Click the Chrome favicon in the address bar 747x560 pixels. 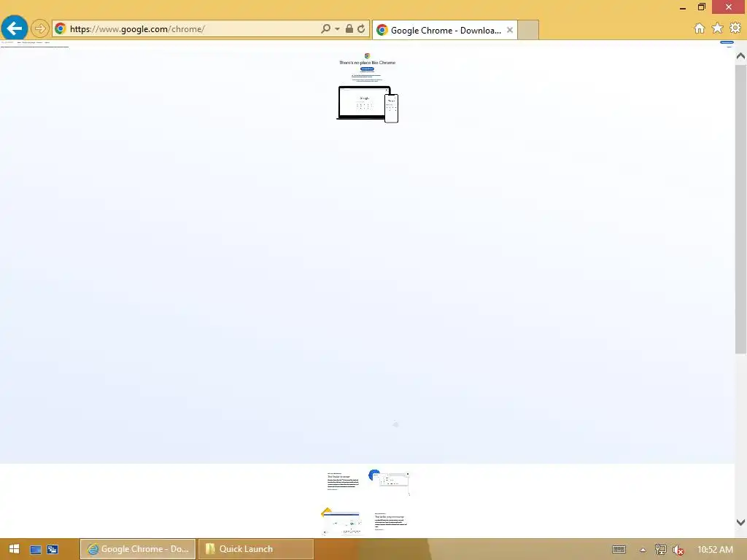[61, 28]
